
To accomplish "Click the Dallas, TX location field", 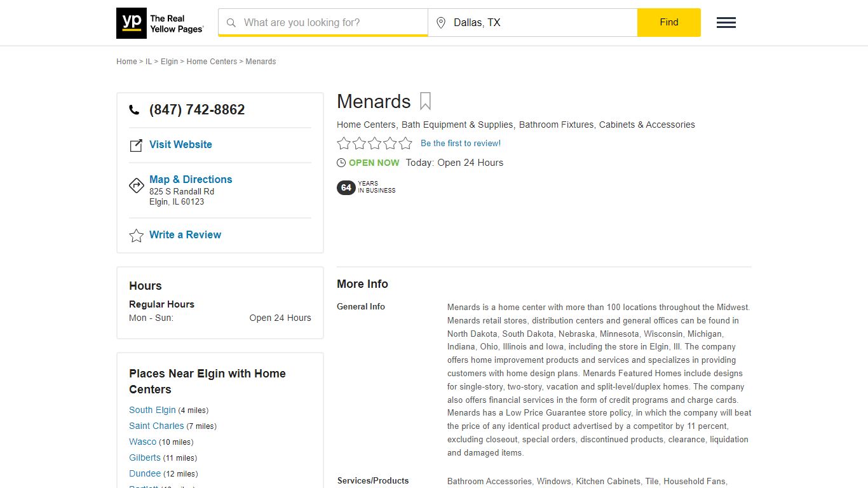I will tap(532, 23).
